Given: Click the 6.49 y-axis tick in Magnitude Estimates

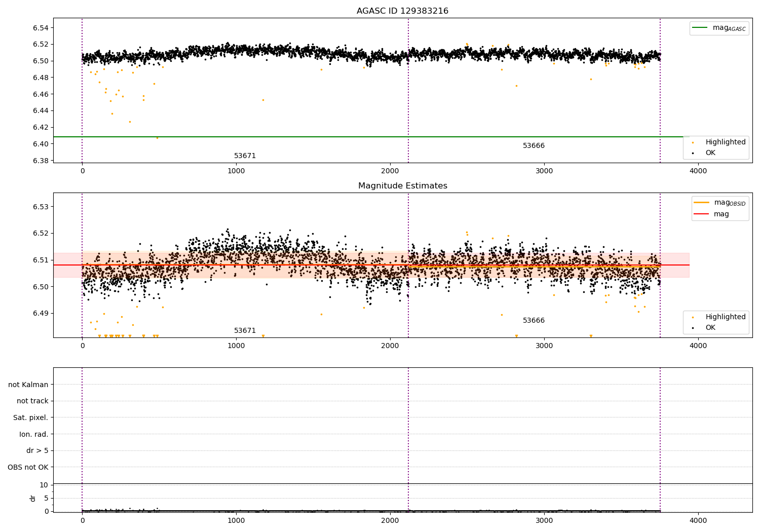Looking at the screenshot, I should click(41, 313).
